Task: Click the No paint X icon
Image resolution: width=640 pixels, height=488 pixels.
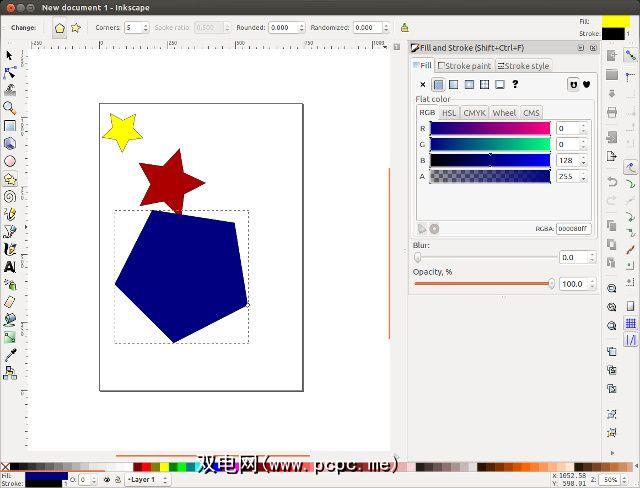Action: pyautogui.click(x=422, y=85)
